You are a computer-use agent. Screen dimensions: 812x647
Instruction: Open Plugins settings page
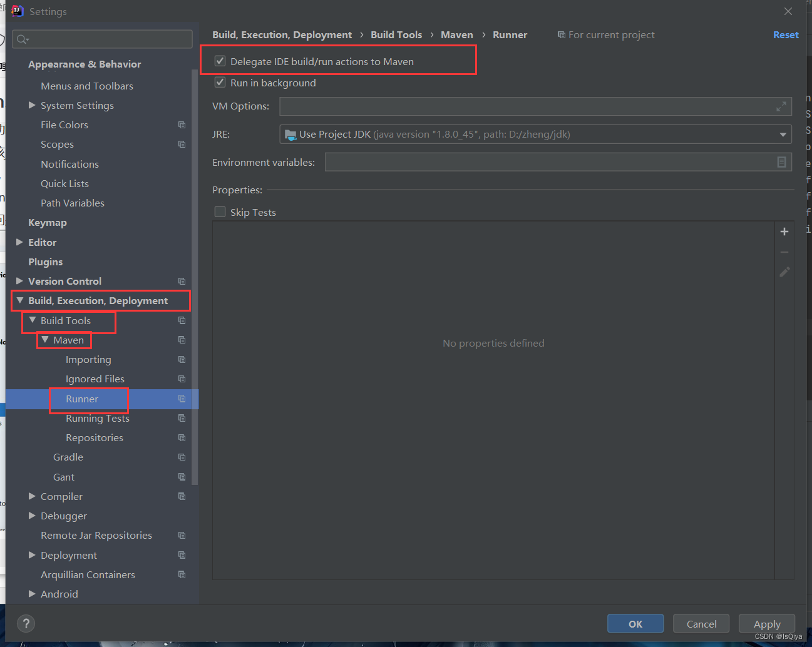click(x=46, y=262)
